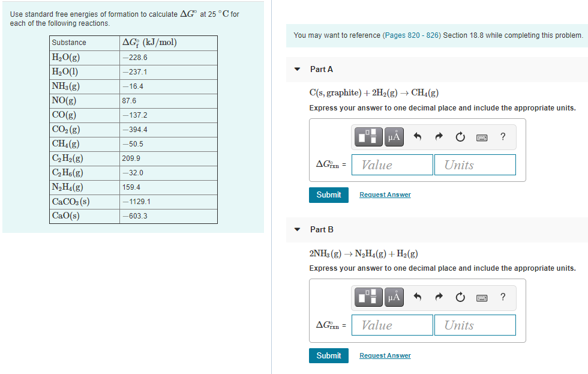Click redo arrow in Part A toolbar
This screenshot has height=374, width=588.
coord(439,136)
